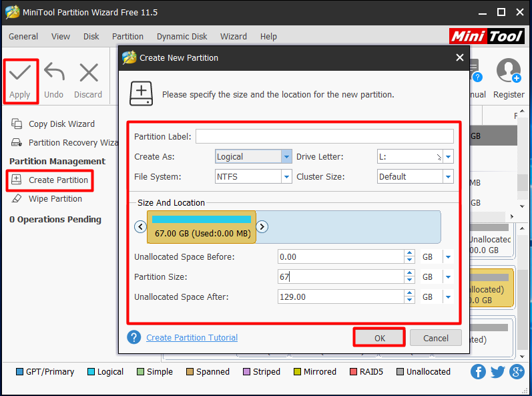Open the Dynamic Disk menu
The width and height of the screenshot is (532, 396).
(x=182, y=36)
